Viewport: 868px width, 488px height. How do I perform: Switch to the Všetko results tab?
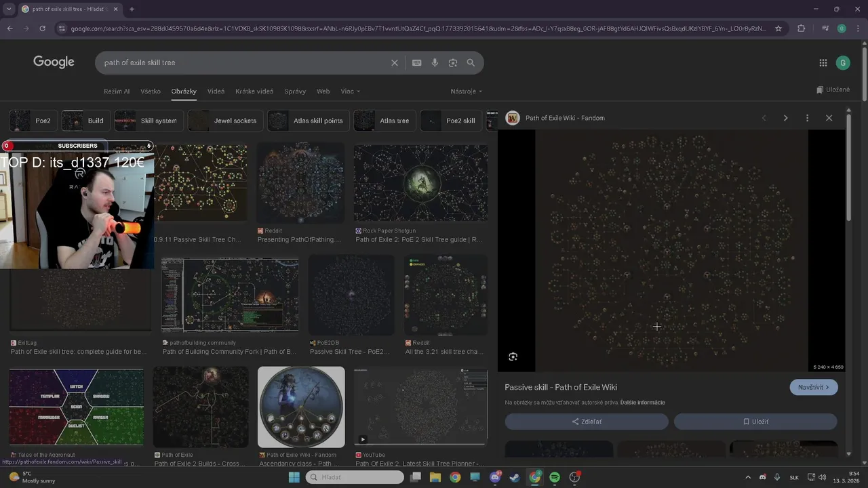point(151,91)
